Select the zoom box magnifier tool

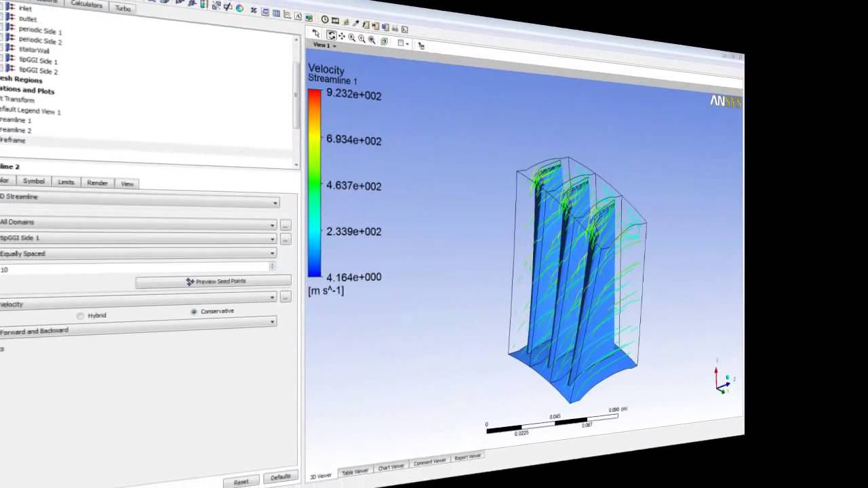[361, 39]
